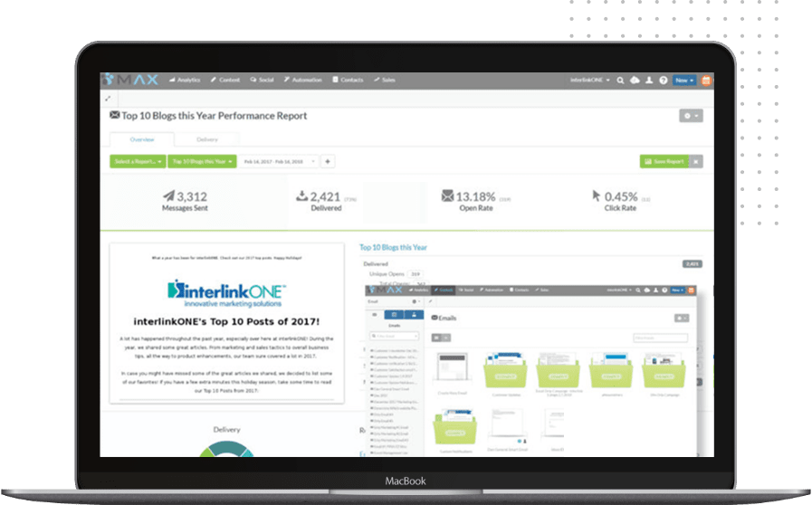812x505 pixels.
Task: Open Contacts menu in Emails overlay window
Action: [519, 290]
